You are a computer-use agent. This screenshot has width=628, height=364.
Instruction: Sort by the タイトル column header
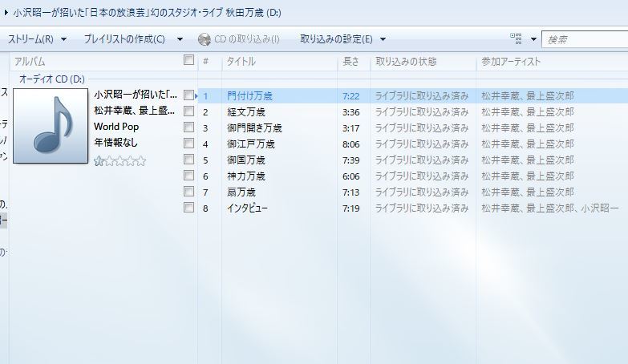[x=241, y=62]
